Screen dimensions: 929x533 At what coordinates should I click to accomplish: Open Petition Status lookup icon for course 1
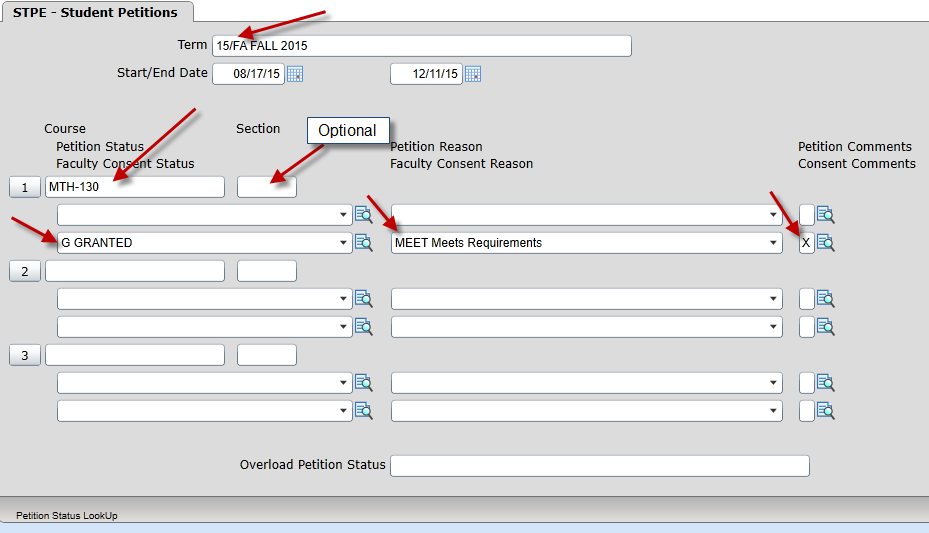(364, 214)
